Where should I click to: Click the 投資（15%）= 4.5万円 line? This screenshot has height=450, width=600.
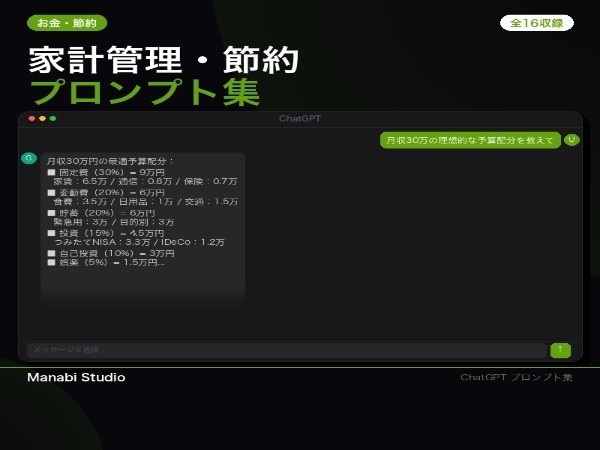(x=106, y=233)
